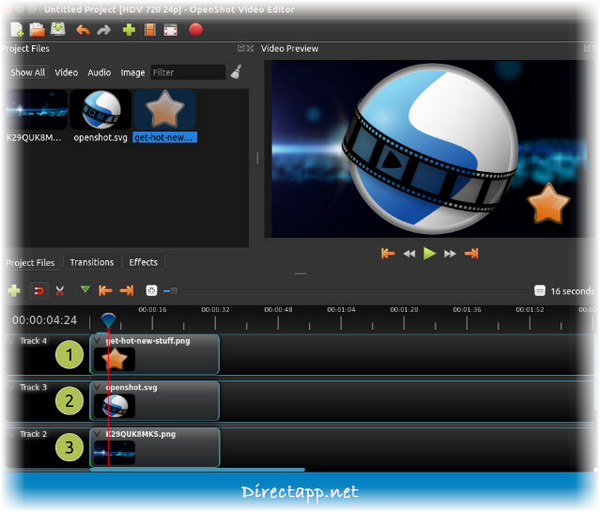Open the openshot.svg clip menu arrow
600x512 pixels.
98,387
